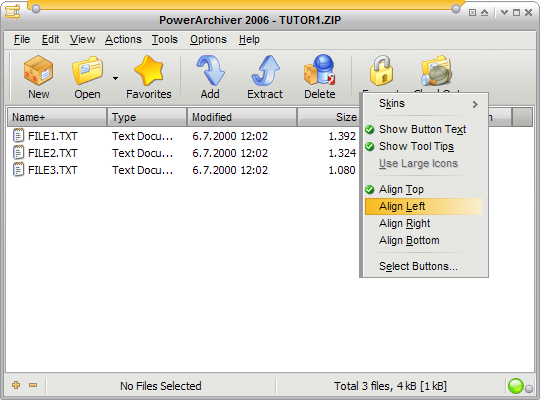Click size value 1.324
This screenshot has width=540, height=400.
342,153
